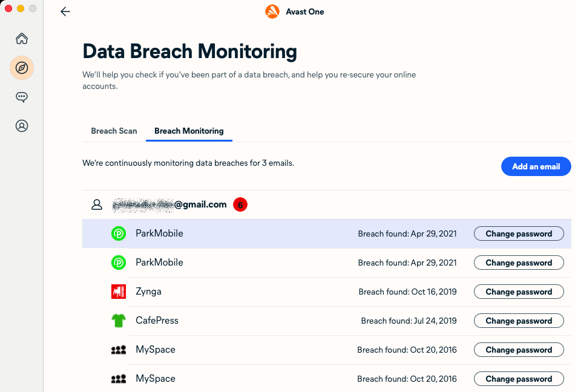The width and height of the screenshot is (575, 392).
Task: Change password for Zynga breach
Action: (519, 292)
